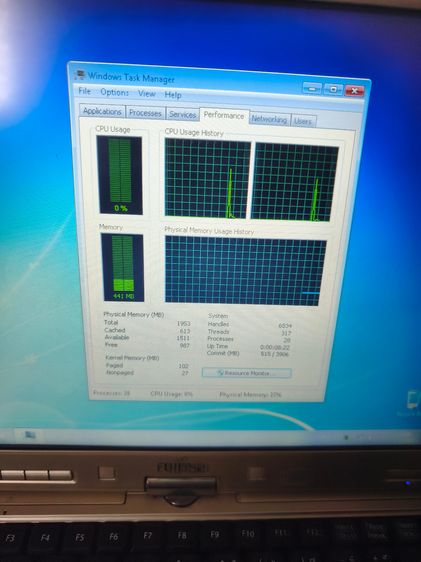Click the 'Kernel Memory (MB)' group heading

coord(132,358)
